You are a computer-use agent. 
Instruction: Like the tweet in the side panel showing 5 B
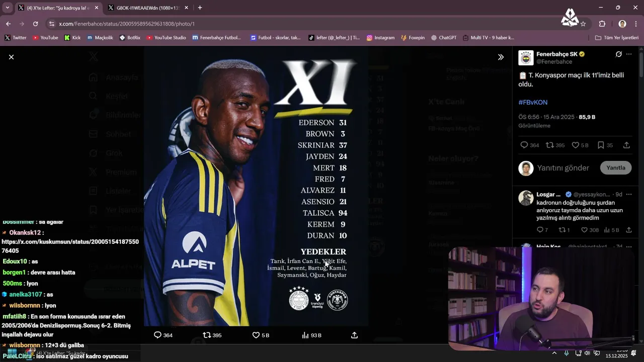click(x=576, y=145)
